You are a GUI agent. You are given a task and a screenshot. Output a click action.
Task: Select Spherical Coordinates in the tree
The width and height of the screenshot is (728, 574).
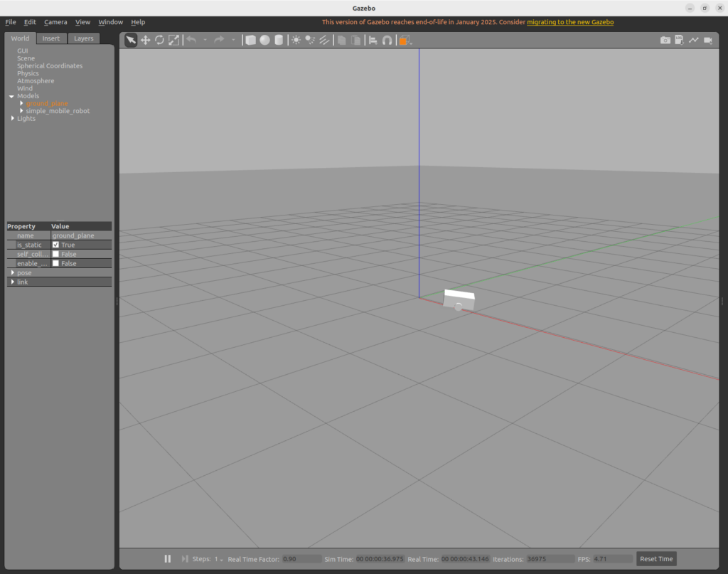click(50, 66)
